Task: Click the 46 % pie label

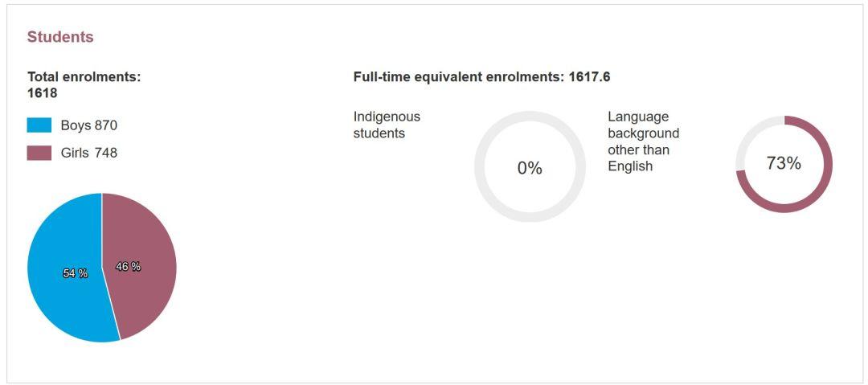Action: (128, 267)
